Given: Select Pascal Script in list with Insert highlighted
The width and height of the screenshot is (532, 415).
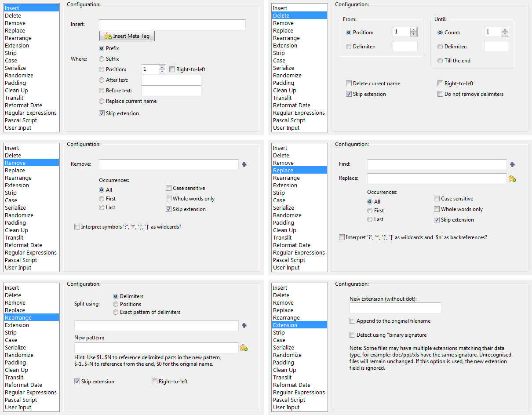Looking at the screenshot, I should coord(21,120).
